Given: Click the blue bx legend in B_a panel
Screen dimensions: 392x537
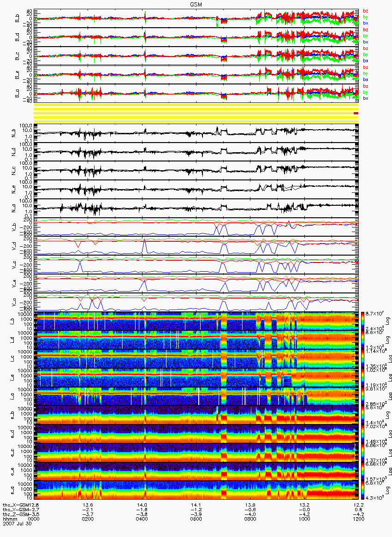Looking at the screenshot, I should pyautogui.click(x=366, y=98).
